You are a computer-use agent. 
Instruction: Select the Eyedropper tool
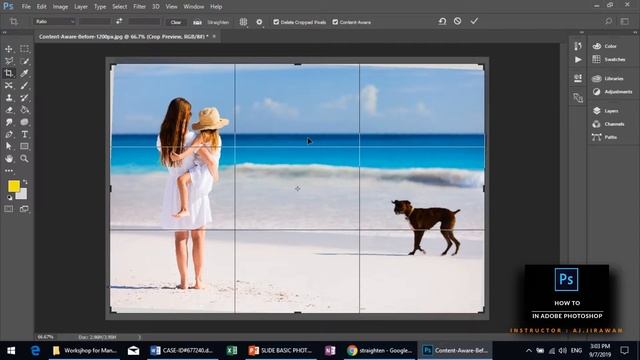point(24,73)
